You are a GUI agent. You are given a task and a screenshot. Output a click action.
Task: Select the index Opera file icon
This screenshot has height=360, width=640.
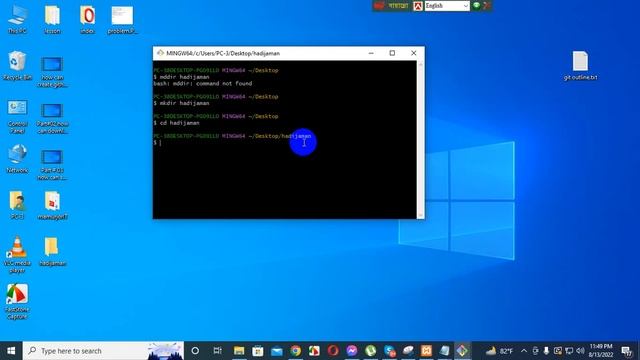tap(87, 19)
